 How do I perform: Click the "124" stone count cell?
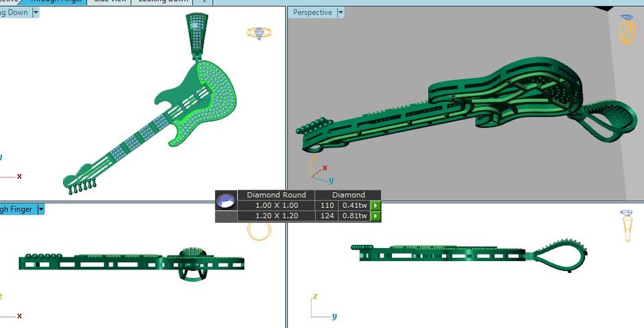[x=327, y=216]
